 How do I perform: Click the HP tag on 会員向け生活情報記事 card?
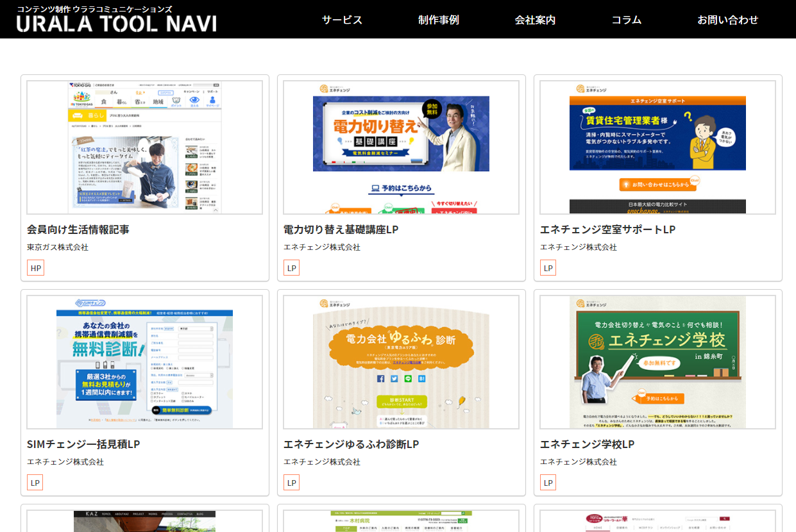(36, 268)
